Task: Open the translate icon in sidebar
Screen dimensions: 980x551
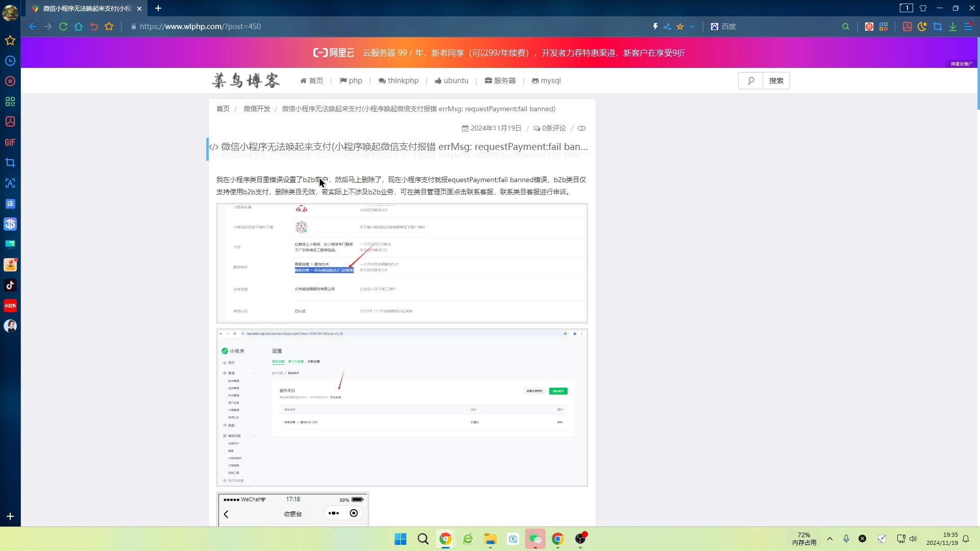Action: click(10, 204)
